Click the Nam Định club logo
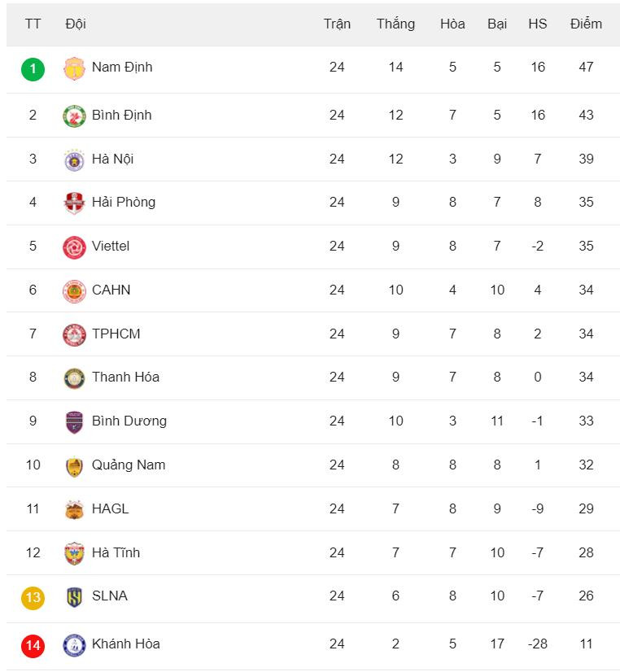The image size is (620, 672). 74,68
